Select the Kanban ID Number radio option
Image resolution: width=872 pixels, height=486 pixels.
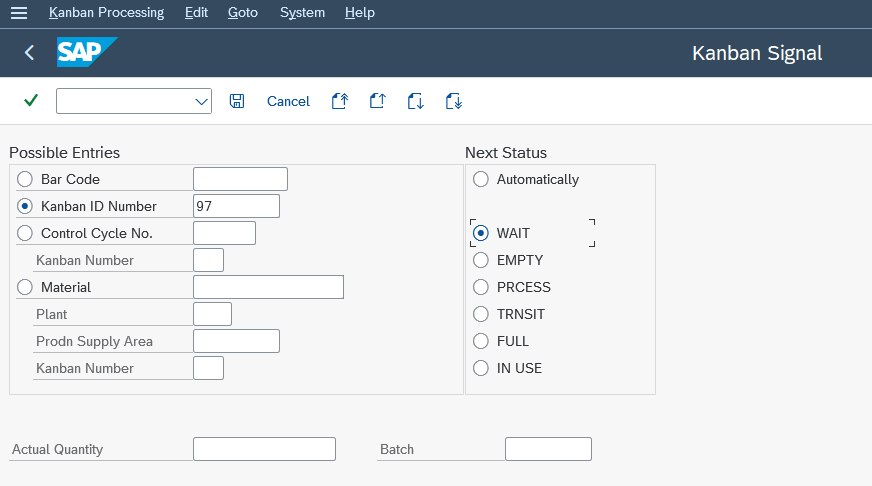click(x=24, y=206)
